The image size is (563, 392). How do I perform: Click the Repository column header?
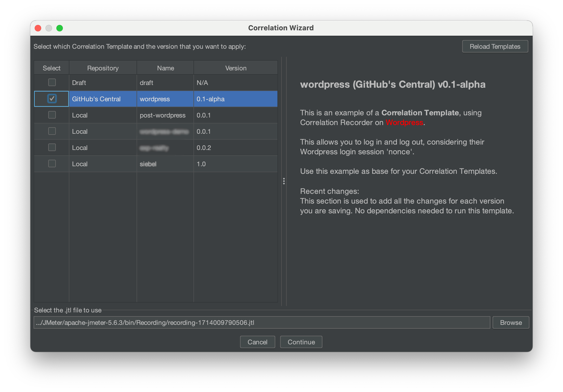pos(103,68)
